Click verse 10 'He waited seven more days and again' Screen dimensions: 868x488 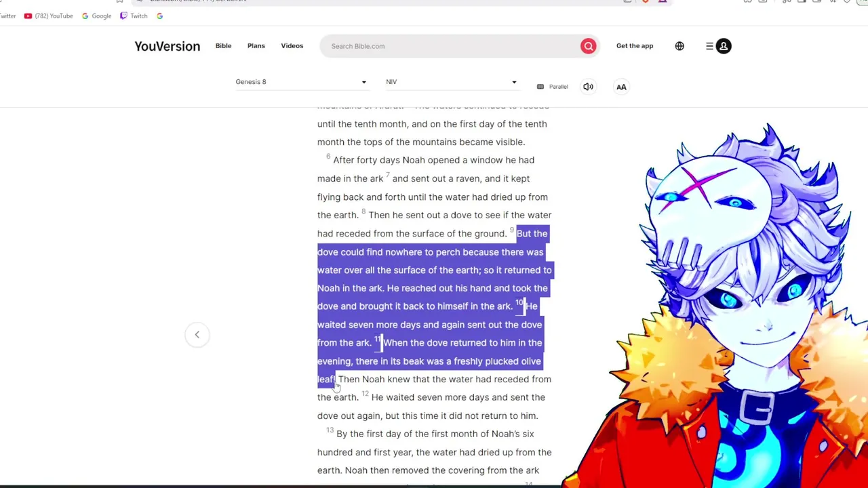click(430, 315)
